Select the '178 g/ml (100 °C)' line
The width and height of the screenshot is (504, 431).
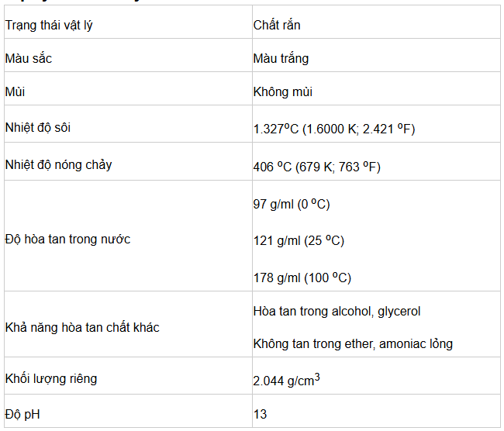click(302, 278)
